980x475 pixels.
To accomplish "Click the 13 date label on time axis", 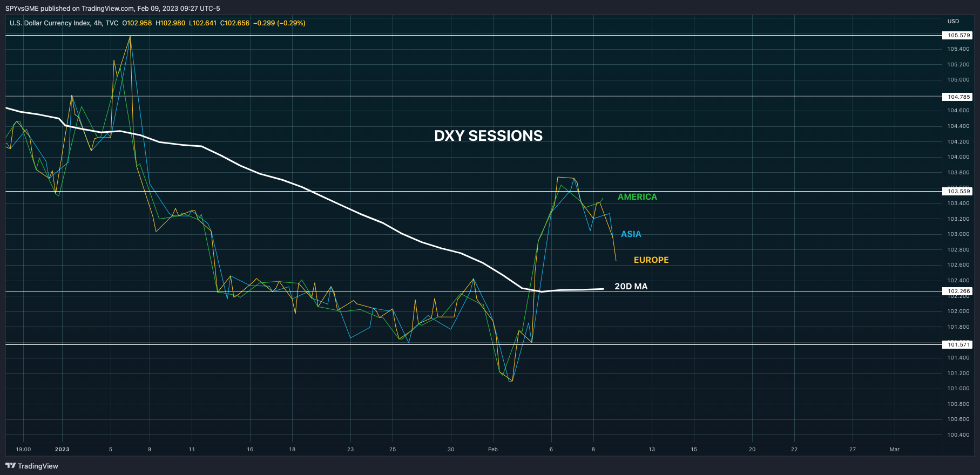I will click(652, 449).
